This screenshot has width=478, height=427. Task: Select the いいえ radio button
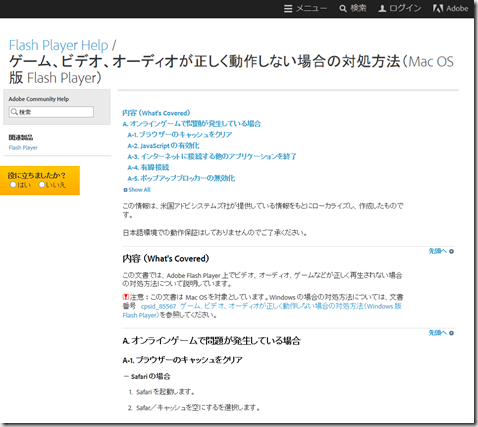42,184
